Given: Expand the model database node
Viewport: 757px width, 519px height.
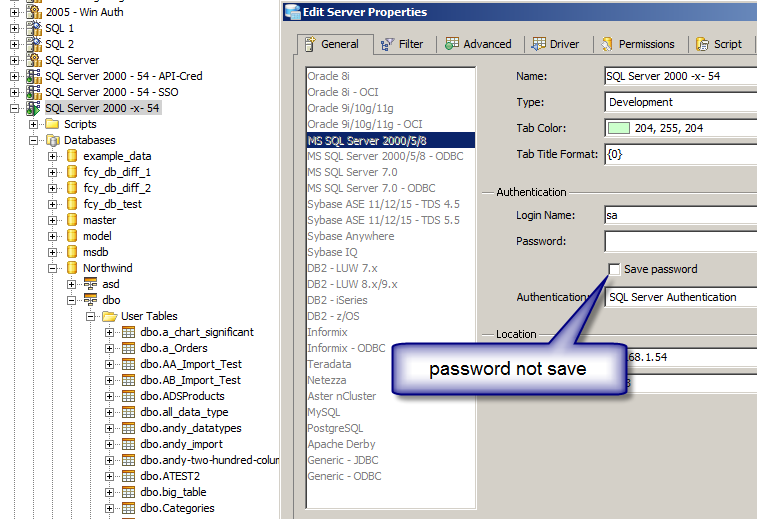Looking at the screenshot, I should pyautogui.click(x=53, y=237).
